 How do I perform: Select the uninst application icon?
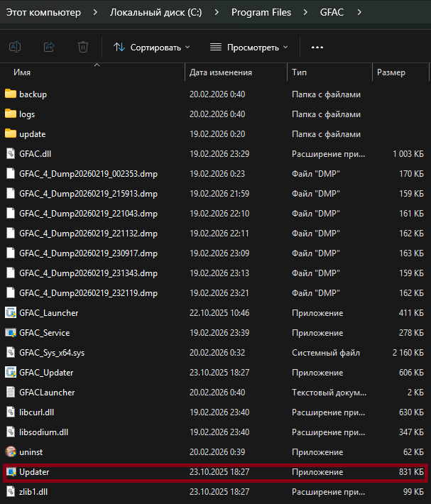tap(10, 451)
